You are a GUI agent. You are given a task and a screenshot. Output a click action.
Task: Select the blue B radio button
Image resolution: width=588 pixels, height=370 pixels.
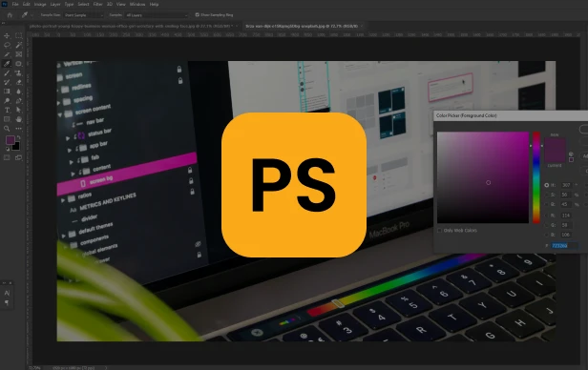(x=547, y=235)
